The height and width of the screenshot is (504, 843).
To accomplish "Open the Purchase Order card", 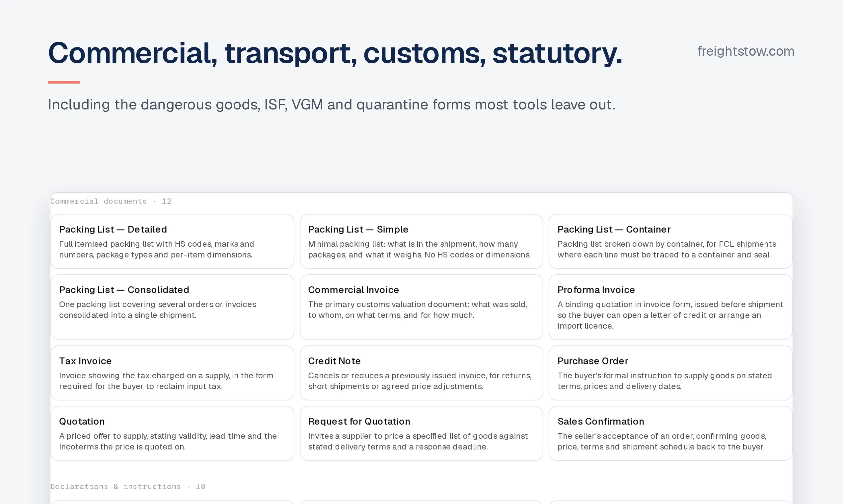I will [x=670, y=373].
